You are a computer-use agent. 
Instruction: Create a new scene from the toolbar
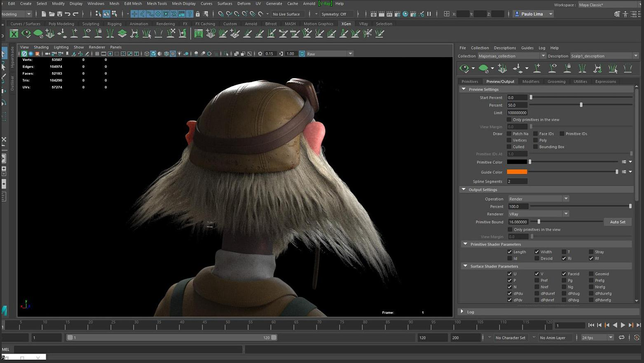click(x=44, y=14)
